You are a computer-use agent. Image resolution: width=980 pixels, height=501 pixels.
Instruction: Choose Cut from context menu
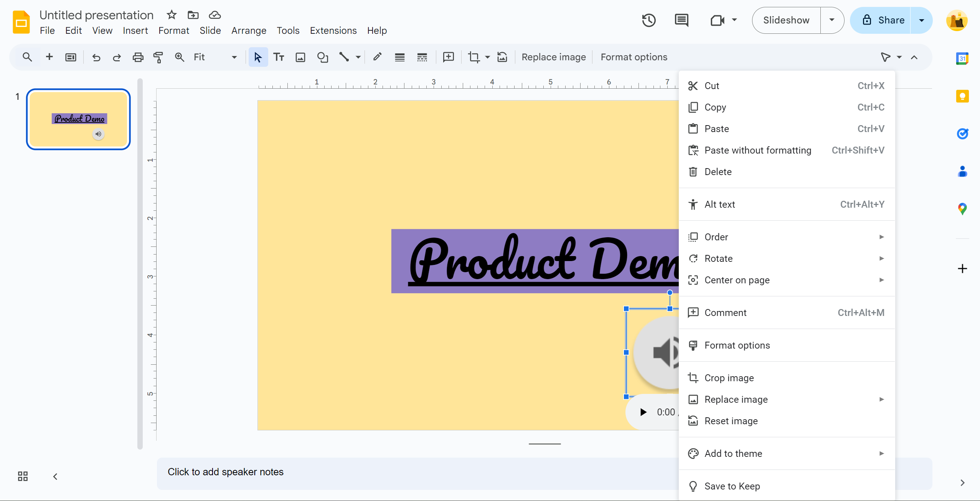coord(787,86)
